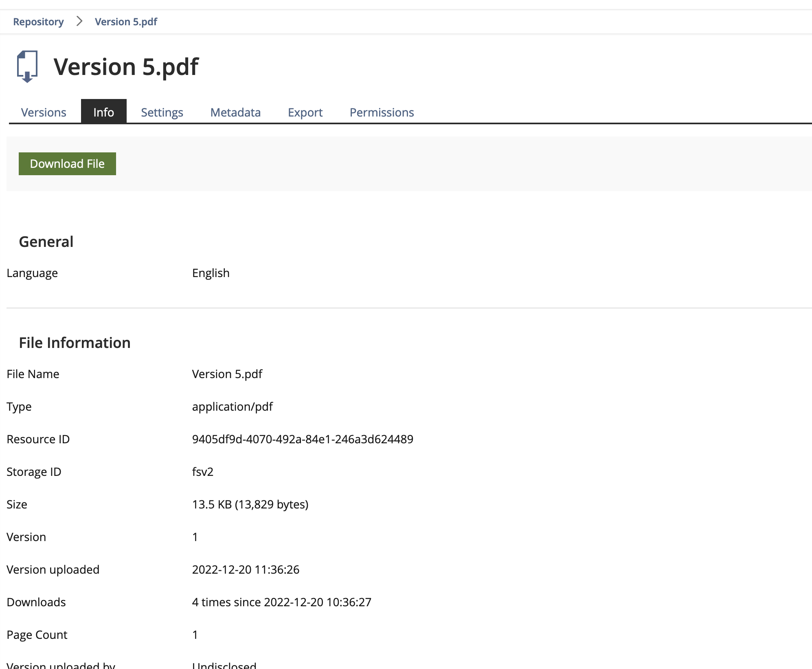Click the application/pdf type value

(x=232, y=406)
